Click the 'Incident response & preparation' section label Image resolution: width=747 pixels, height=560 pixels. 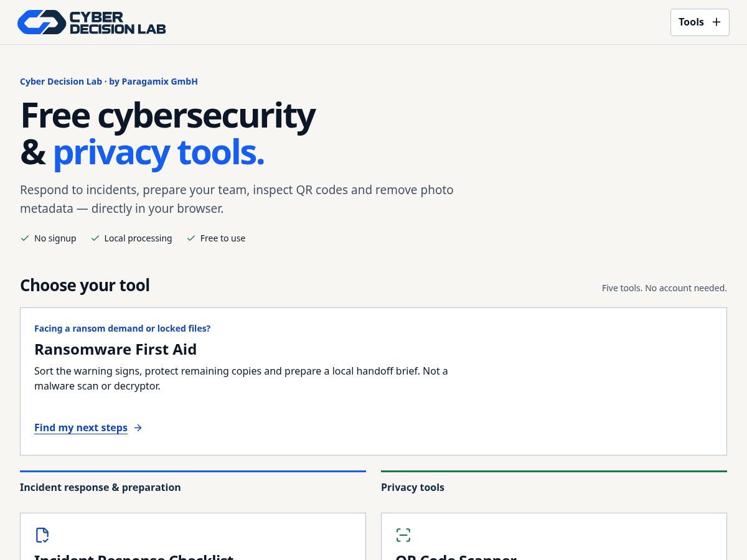[x=100, y=487]
